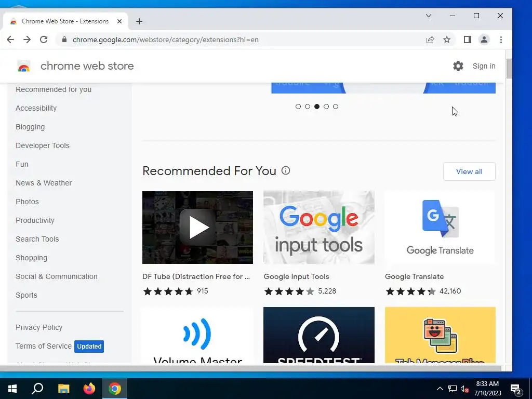Open File Explorer from the taskbar

(63, 389)
